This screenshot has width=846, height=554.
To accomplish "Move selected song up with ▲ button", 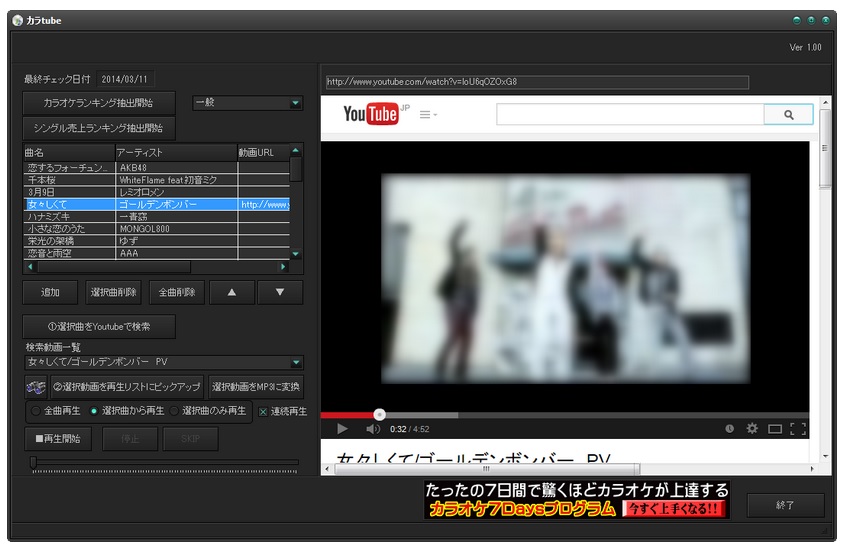I will 231,292.
